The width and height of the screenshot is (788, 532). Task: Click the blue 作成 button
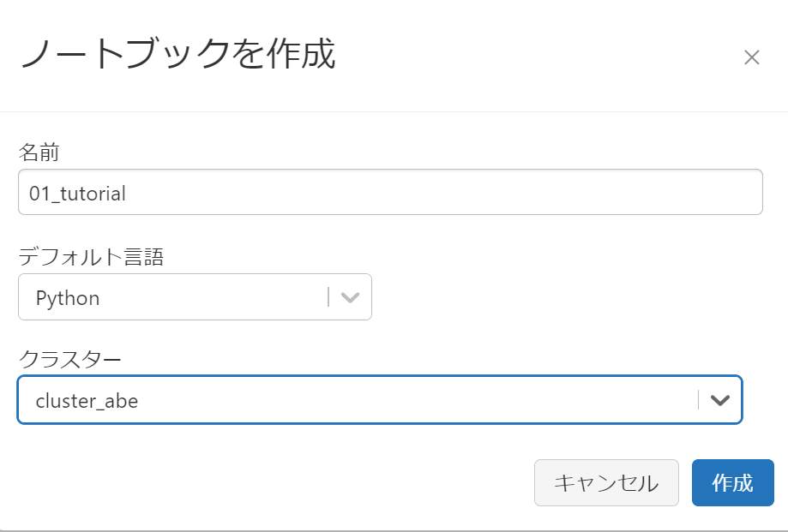point(732,482)
